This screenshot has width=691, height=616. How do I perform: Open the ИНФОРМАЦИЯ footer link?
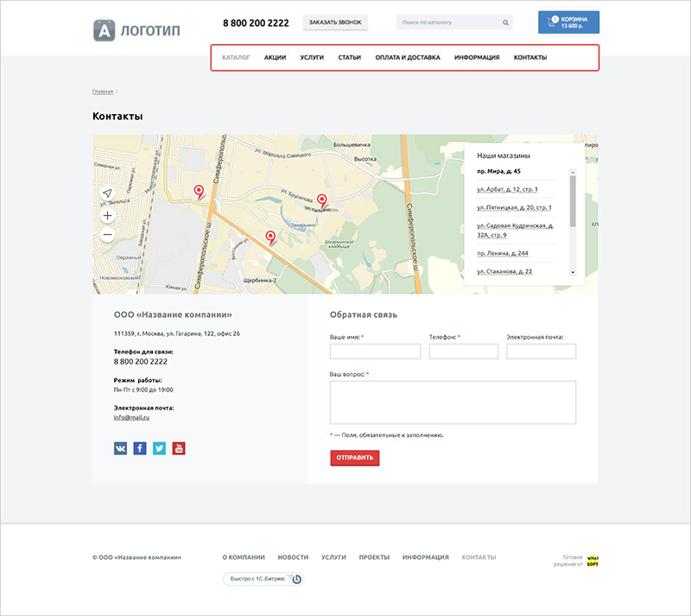point(424,557)
